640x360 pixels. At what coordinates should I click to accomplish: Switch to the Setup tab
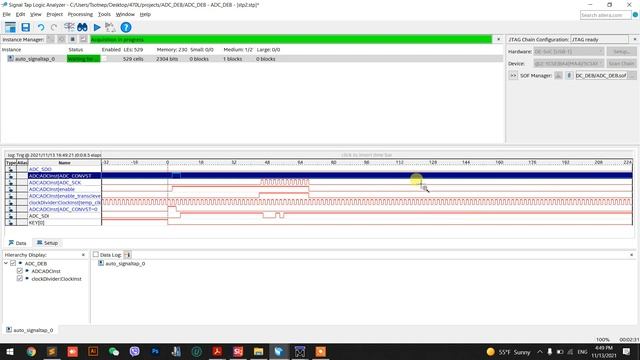coord(47,243)
